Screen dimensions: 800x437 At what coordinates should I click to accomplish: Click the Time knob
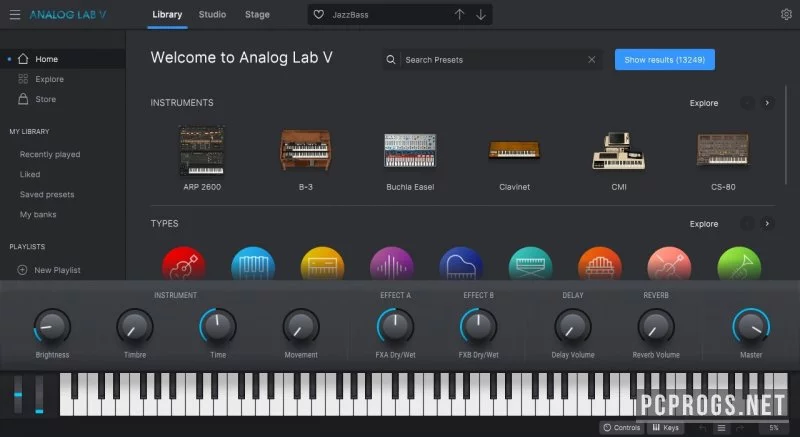[x=218, y=326]
